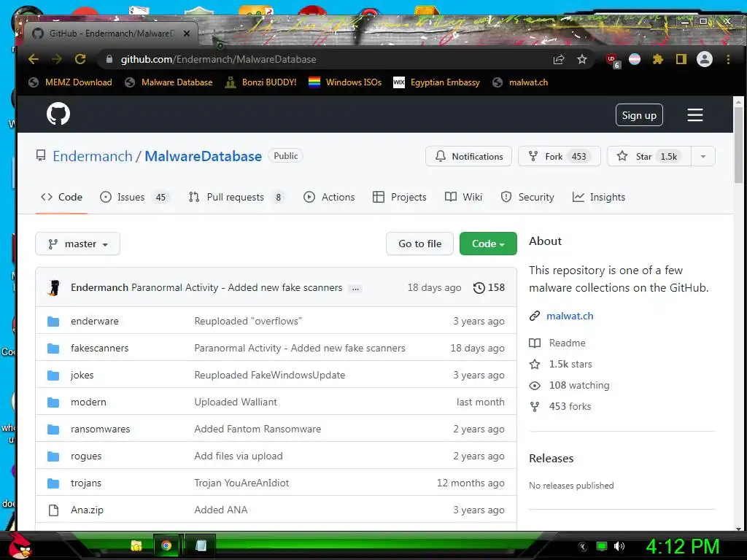Screen dimensions: 747x560
Task: Open the 453 forks link in About
Action: 560,407
